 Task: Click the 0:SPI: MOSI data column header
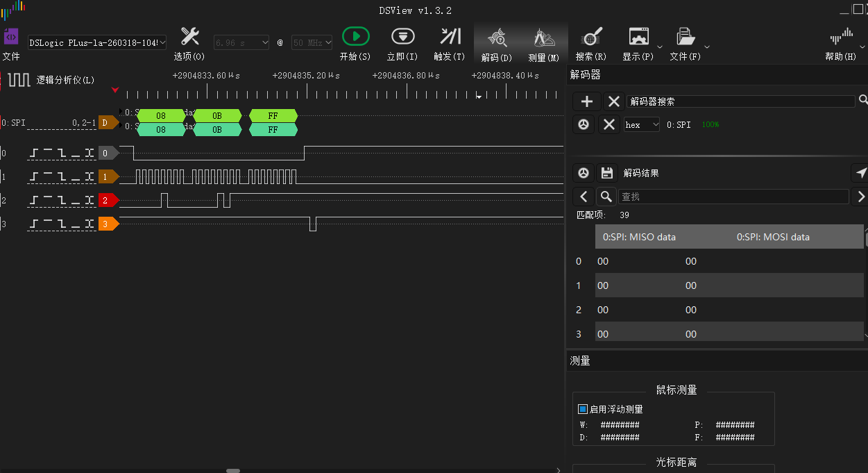(773, 237)
